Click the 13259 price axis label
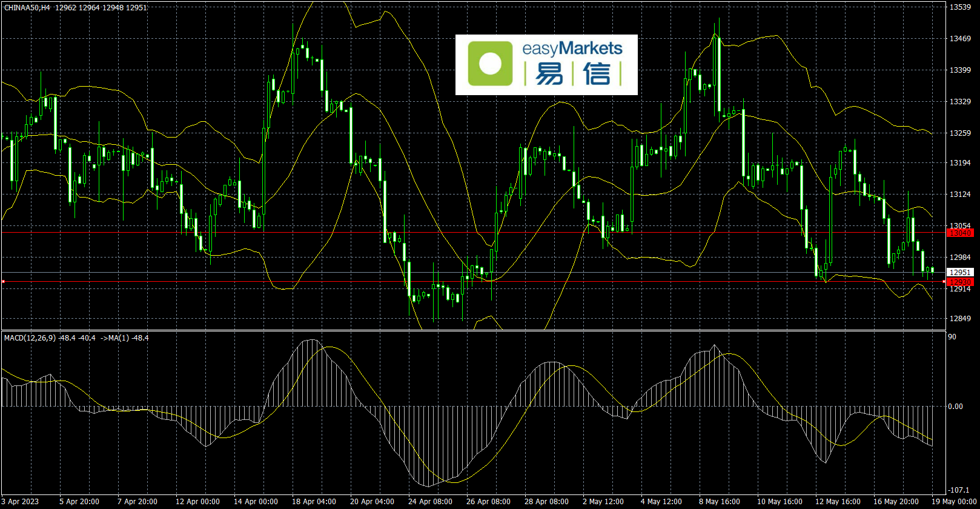Image resolution: width=980 pixels, height=509 pixels. pos(960,133)
